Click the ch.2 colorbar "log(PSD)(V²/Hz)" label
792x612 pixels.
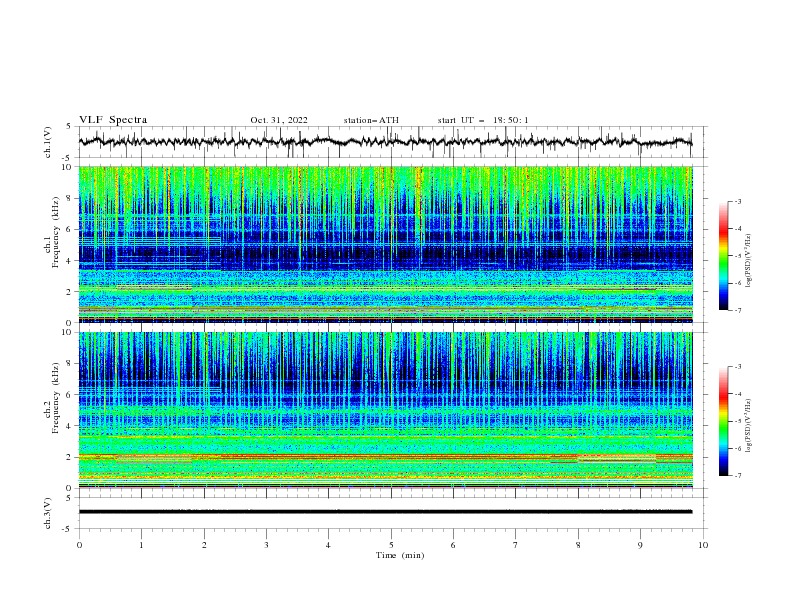click(749, 426)
